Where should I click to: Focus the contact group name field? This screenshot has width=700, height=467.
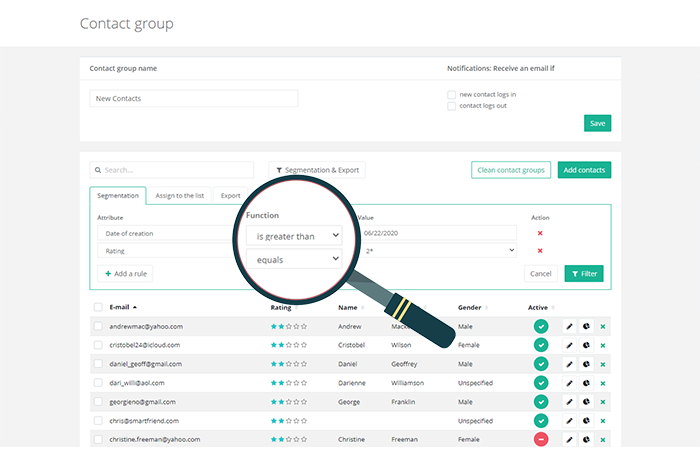pos(194,98)
